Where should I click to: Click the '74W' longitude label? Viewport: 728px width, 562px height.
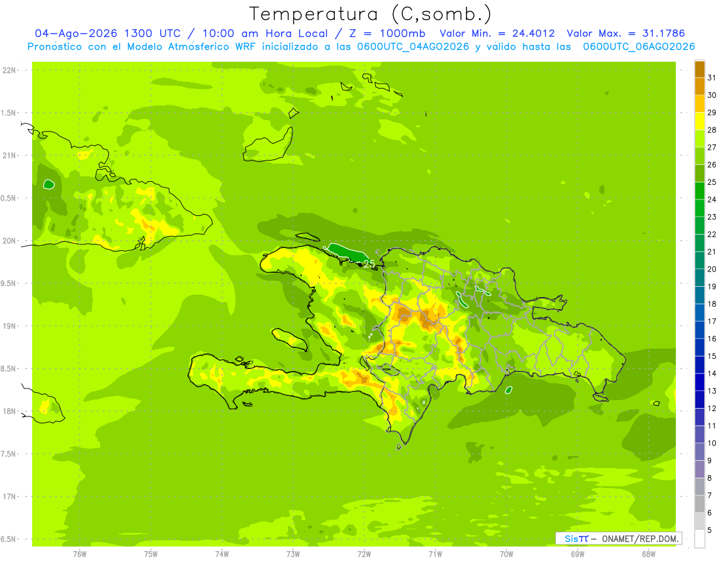point(222,554)
